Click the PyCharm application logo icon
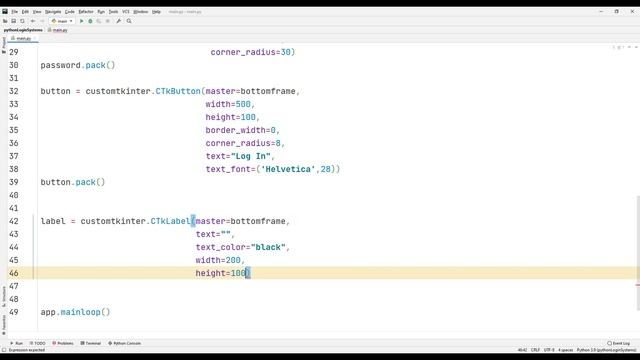Screen dimensions: 640x360 tap(5, 11)
